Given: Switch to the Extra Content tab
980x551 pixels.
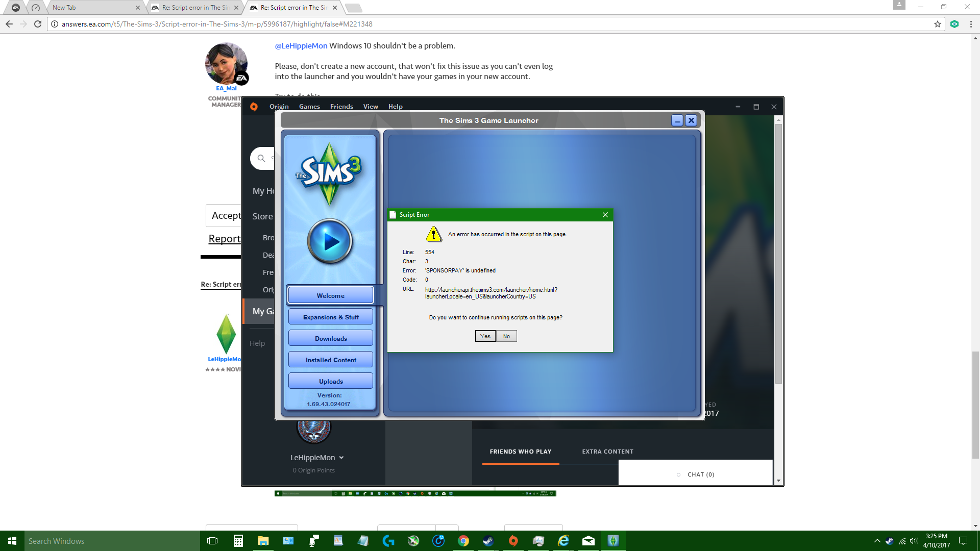Looking at the screenshot, I should click(x=607, y=452).
